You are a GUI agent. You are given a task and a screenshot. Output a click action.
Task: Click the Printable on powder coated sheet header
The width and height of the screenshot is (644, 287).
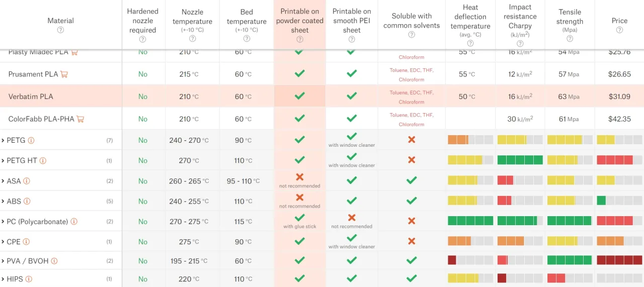click(299, 21)
